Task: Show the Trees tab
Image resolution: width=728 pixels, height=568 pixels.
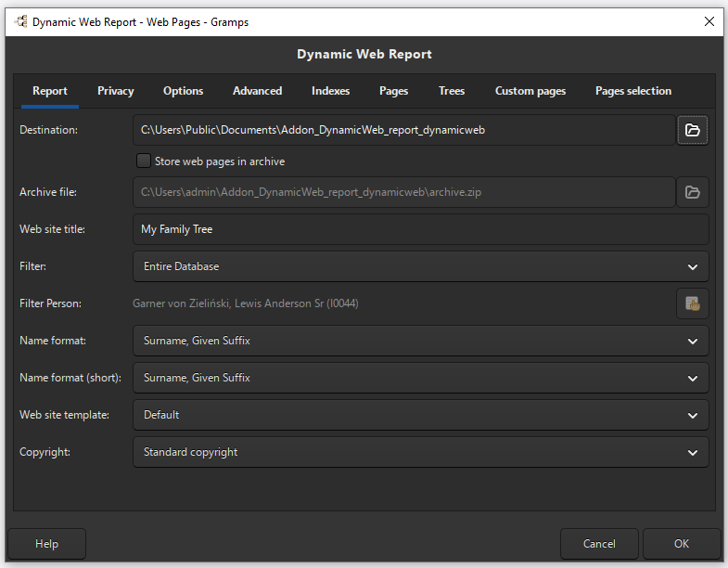Action: pos(452,91)
